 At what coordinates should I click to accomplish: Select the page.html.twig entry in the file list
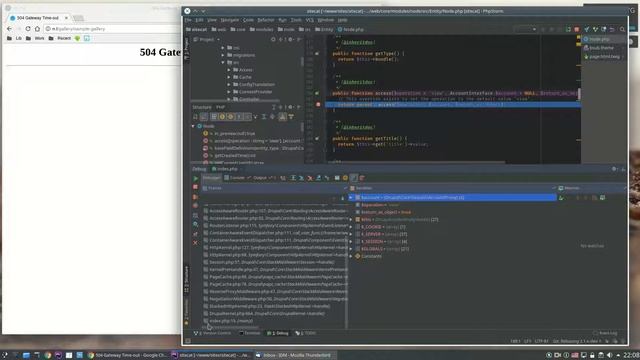point(602,57)
